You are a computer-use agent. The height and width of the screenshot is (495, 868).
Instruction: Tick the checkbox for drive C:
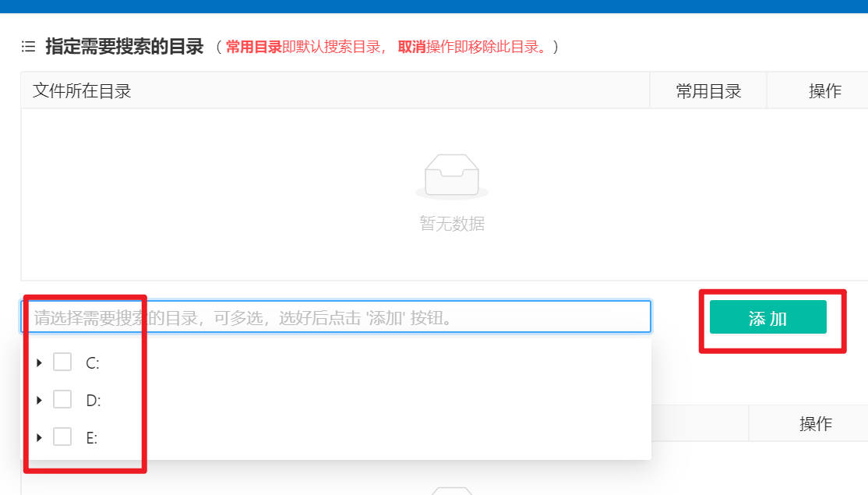(x=62, y=362)
